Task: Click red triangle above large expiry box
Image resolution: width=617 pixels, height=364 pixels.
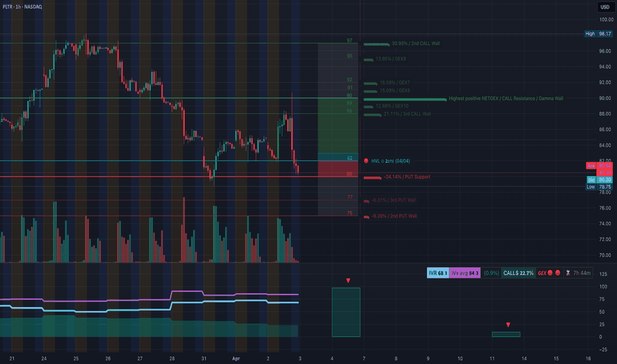Action: [x=348, y=281]
